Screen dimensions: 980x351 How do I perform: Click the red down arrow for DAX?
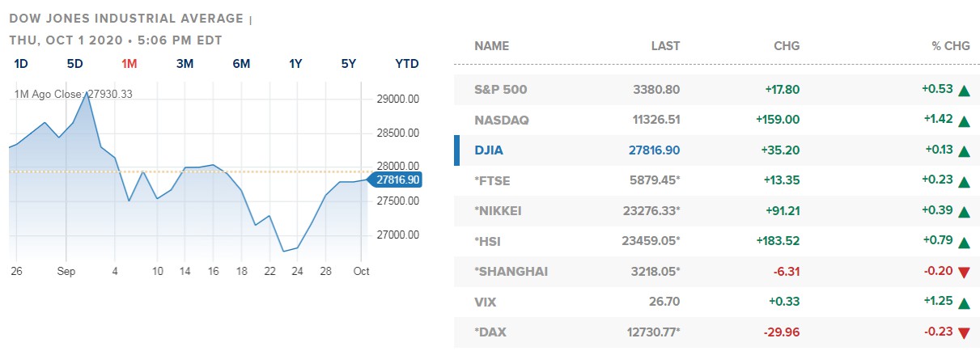[x=964, y=333]
